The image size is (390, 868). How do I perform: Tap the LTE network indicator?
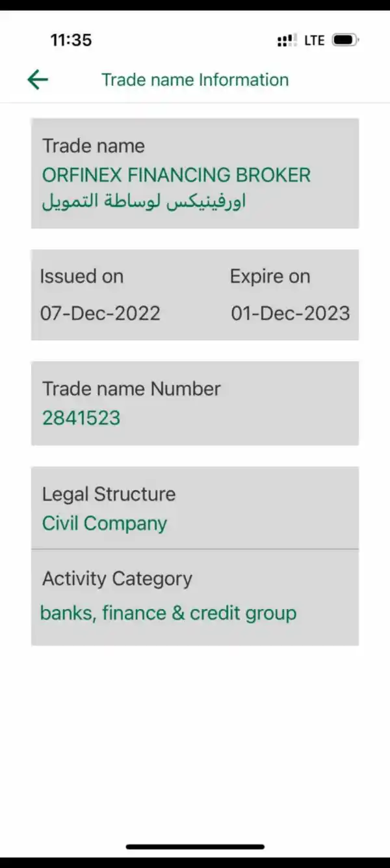click(314, 40)
